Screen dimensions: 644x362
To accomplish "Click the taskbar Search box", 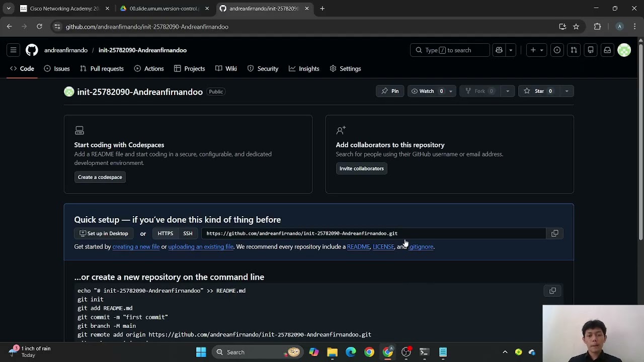I will (257, 352).
